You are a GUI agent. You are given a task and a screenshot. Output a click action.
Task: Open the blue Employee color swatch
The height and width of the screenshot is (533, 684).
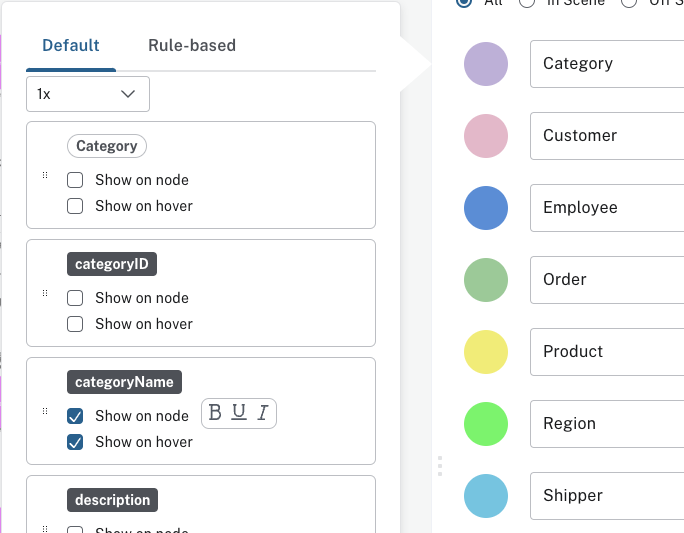point(486,208)
